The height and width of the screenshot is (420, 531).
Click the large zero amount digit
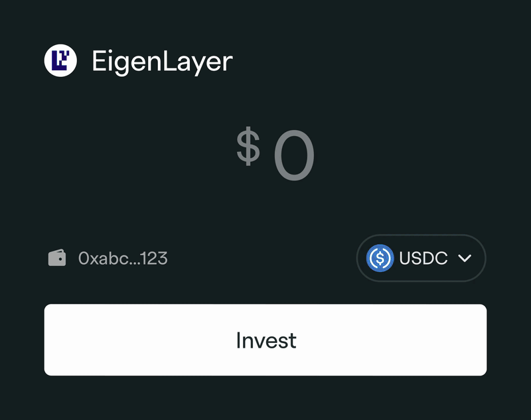(294, 158)
